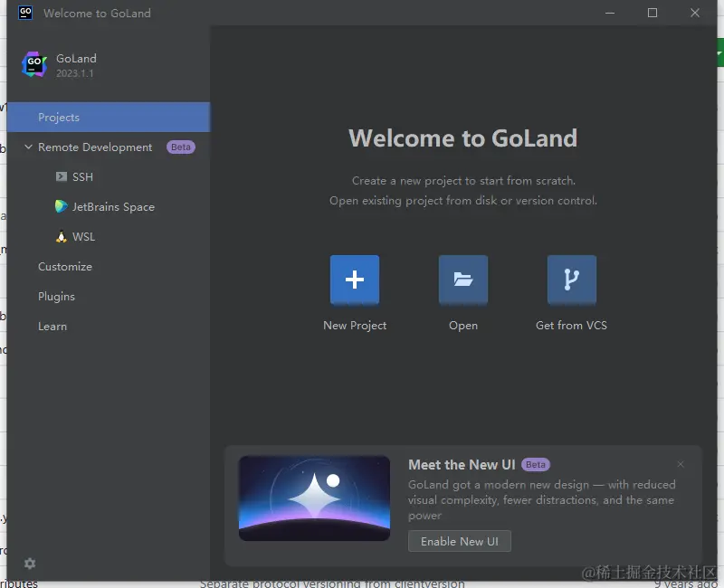
Task: Click the JetBrains Space logo icon
Action: point(62,206)
